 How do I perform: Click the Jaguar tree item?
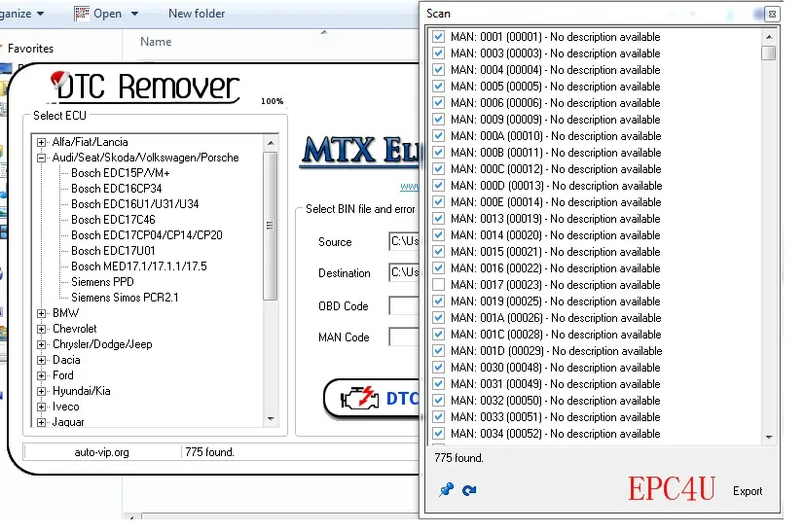[x=68, y=422]
